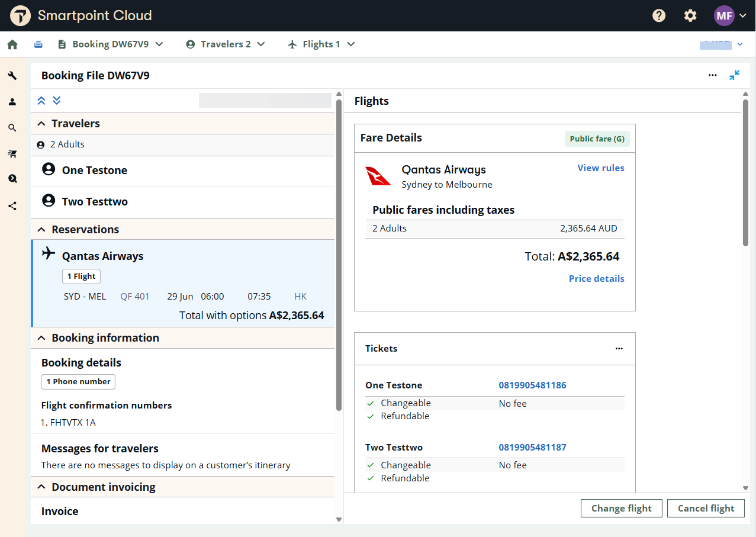The image size is (756, 537).
Task: Open the Booking DW67V9 dropdown
Action: click(111, 44)
